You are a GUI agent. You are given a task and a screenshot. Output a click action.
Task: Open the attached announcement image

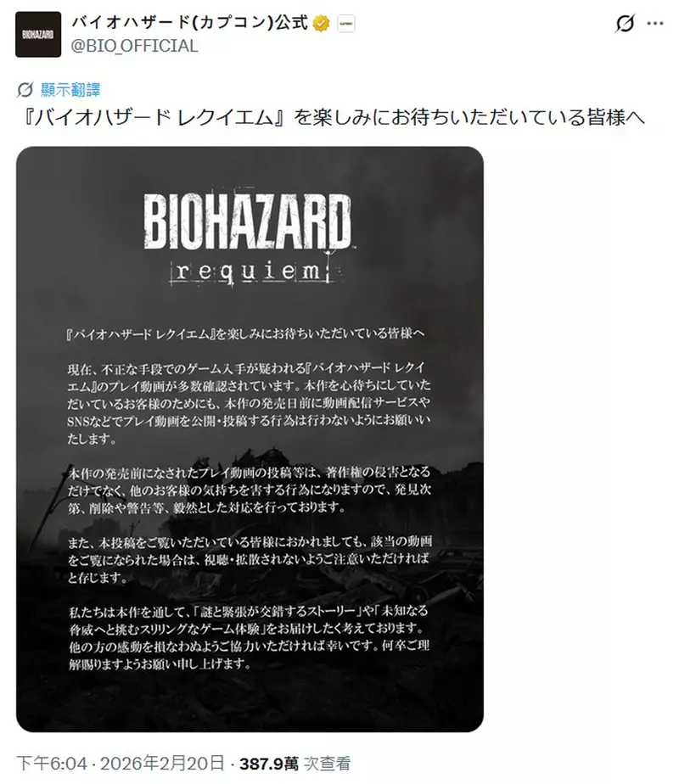click(250, 440)
